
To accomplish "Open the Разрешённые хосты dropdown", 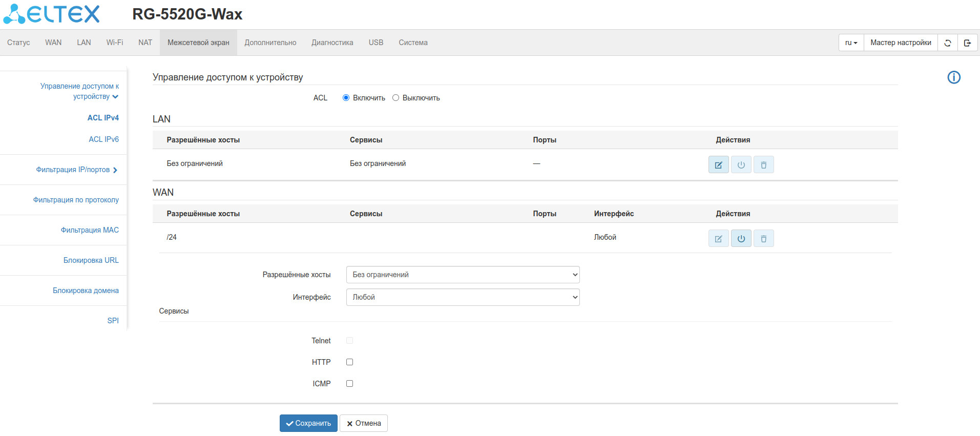I will pyautogui.click(x=463, y=275).
